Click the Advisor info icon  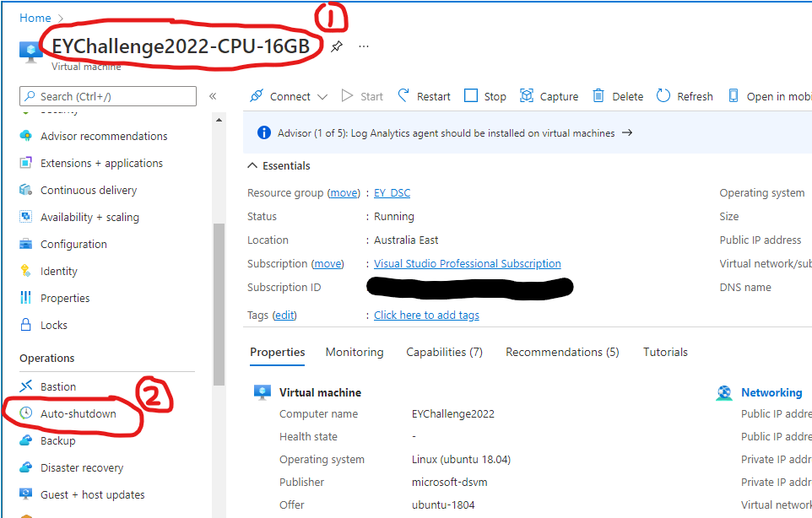(x=264, y=133)
